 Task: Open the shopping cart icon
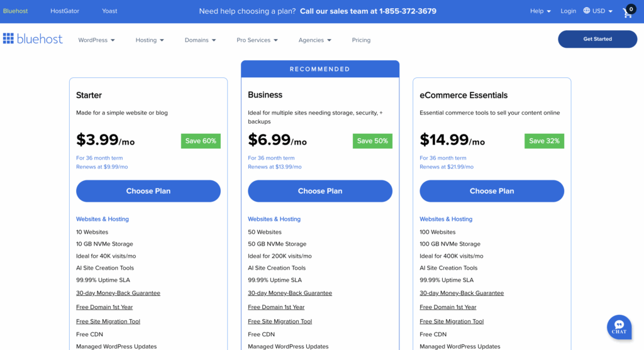(x=628, y=12)
